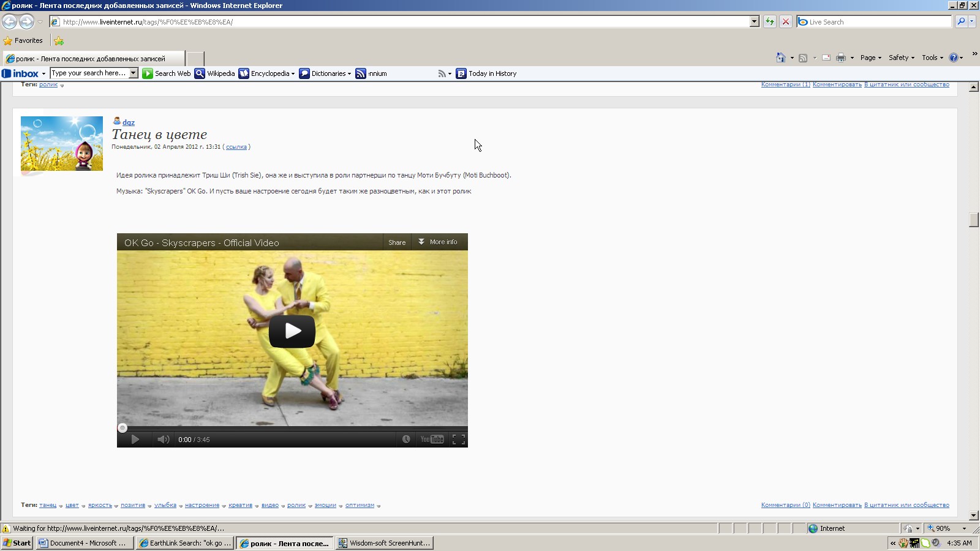This screenshot has width=980, height=551.
Task: Click the green Search Web button
Action: tap(167, 73)
